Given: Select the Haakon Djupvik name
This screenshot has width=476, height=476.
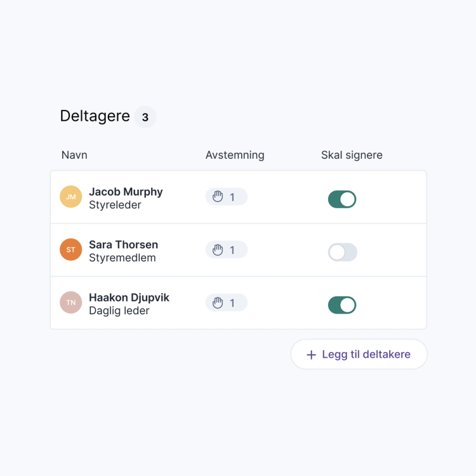Looking at the screenshot, I should (x=129, y=298).
